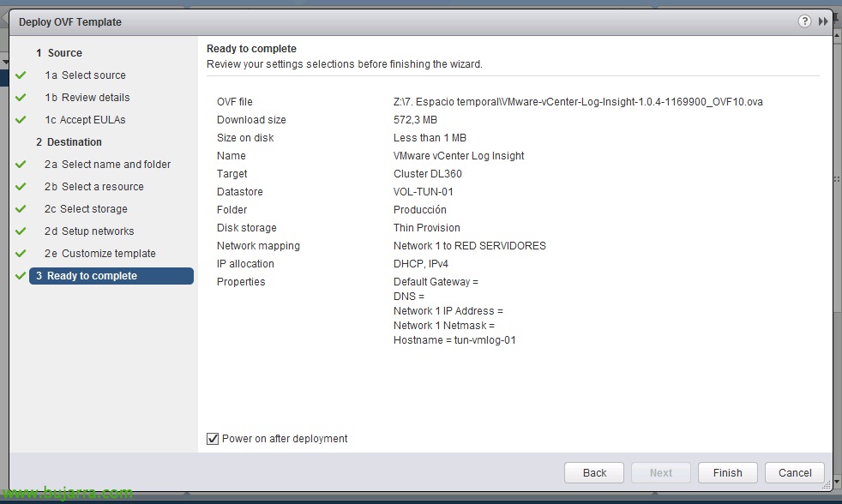The height and width of the screenshot is (504, 842).
Task: Click the OVF file path value
Action: point(578,101)
